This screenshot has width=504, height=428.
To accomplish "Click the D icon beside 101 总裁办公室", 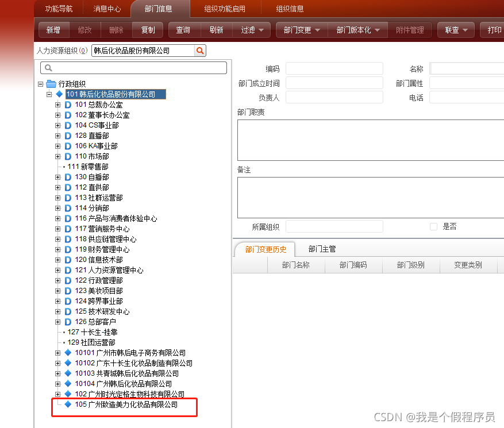I will tap(68, 105).
